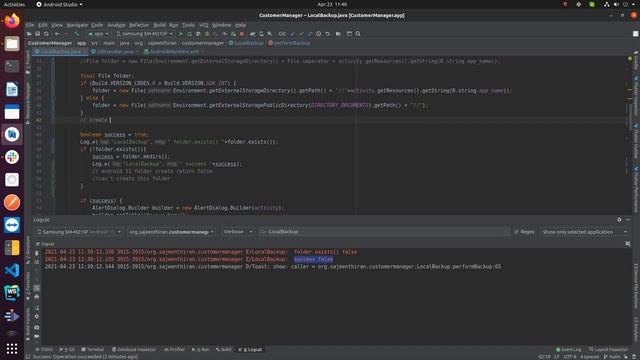This screenshot has height=360, width=640.
Task: Open the TODO tool window
Action: (x=44, y=350)
